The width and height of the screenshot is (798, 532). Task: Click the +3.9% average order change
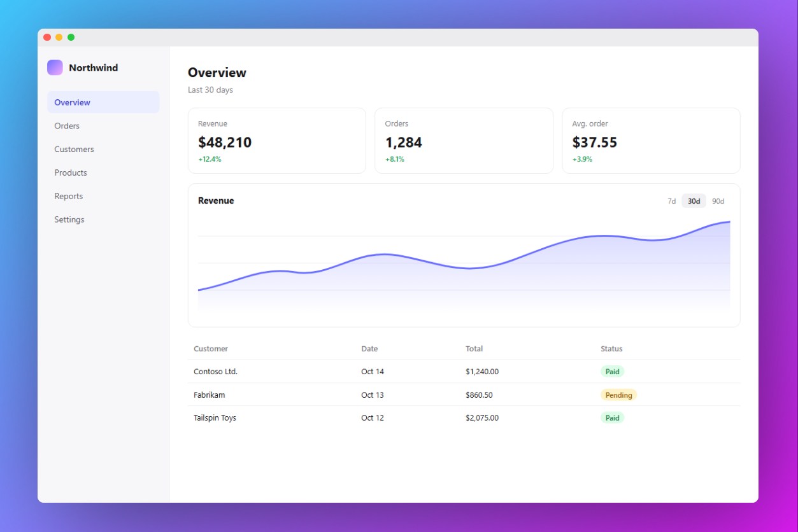point(582,159)
